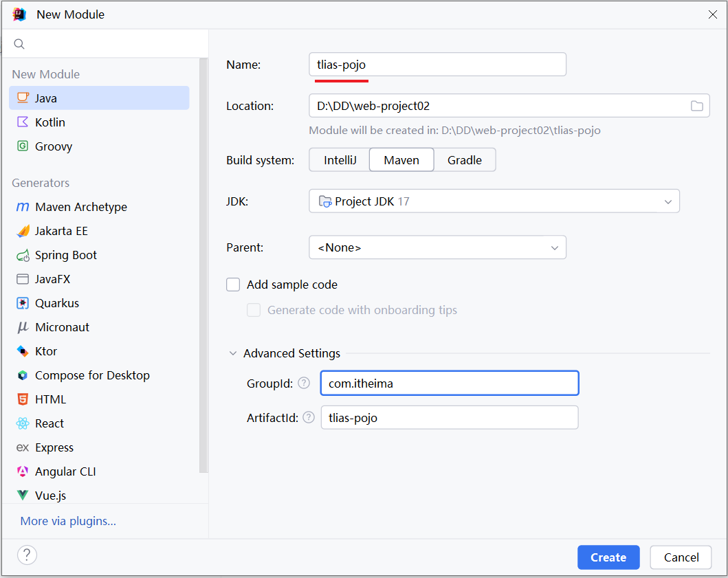728x578 pixels.
Task: Choose the React generator icon
Action: 23,423
